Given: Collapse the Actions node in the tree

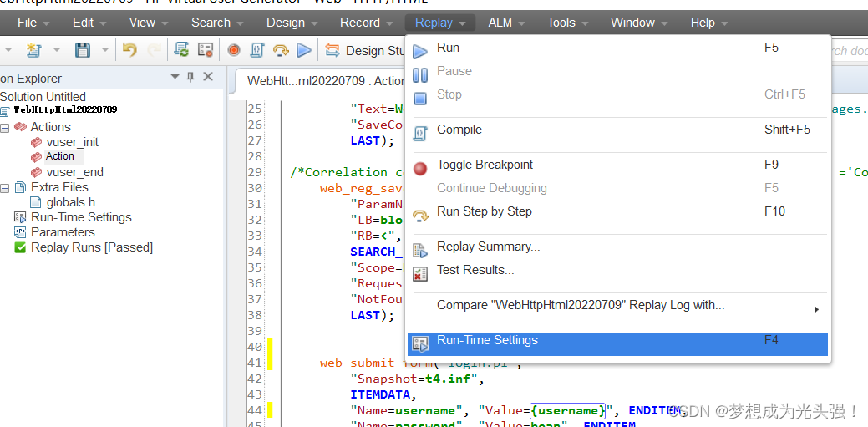Looking at the screenshot, I should click(x=4, y=127).
